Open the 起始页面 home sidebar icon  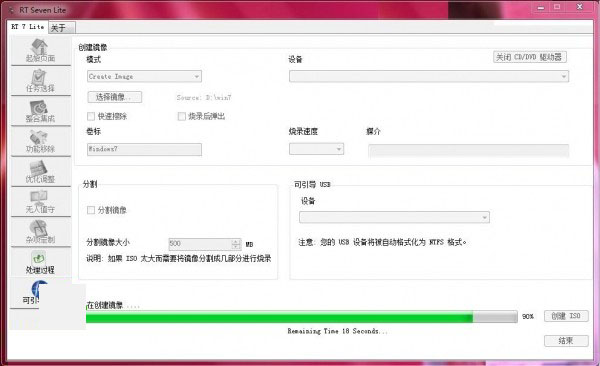tap(41, 51)
